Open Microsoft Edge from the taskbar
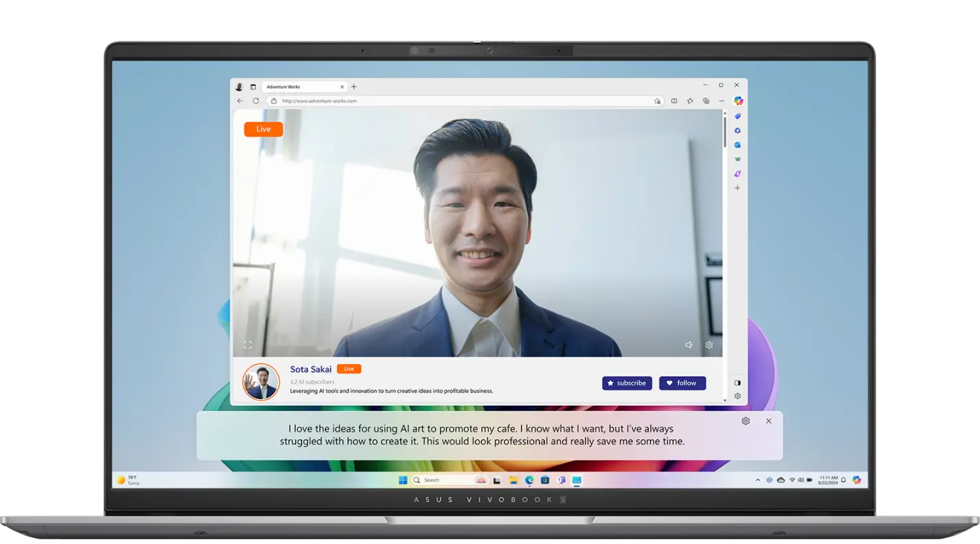Screen dimensions: 980x544 tap(529, 480)
